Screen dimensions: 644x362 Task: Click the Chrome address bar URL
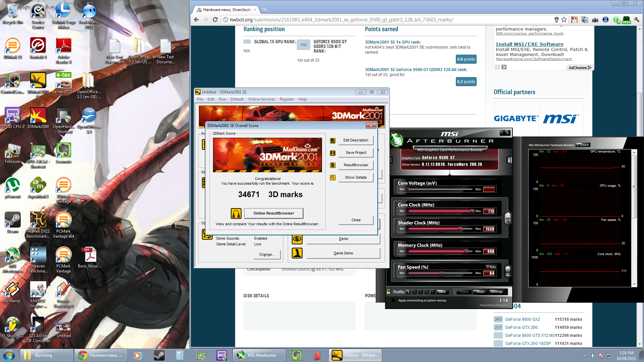tap(341, 20)
